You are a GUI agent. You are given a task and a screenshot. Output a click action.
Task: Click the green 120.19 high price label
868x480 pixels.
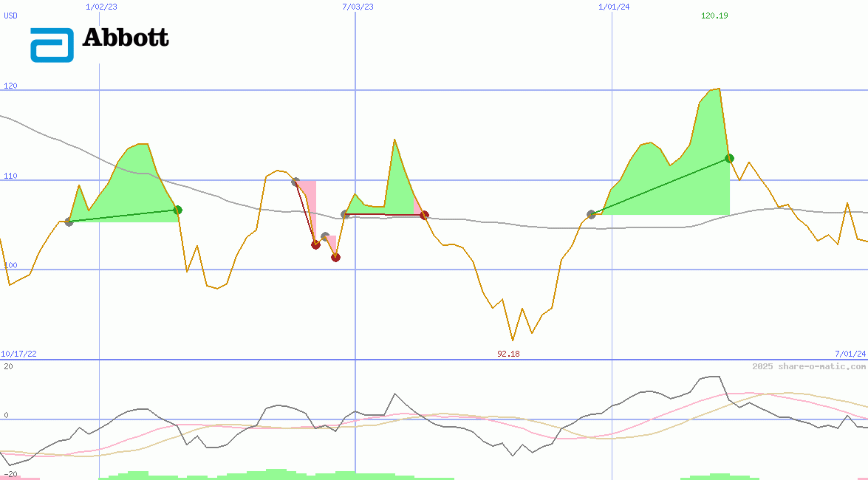click(714, 16)
